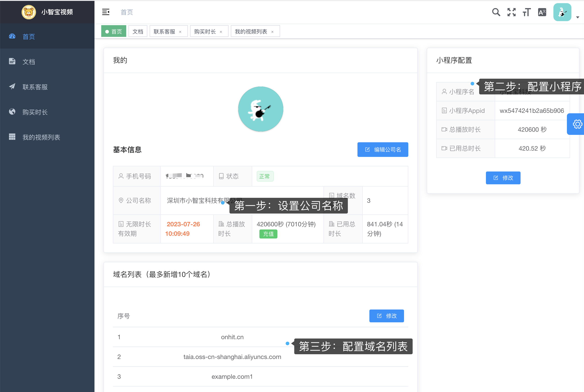Open 我的视频列表 via its grid icon

click(x=12, y=137)
